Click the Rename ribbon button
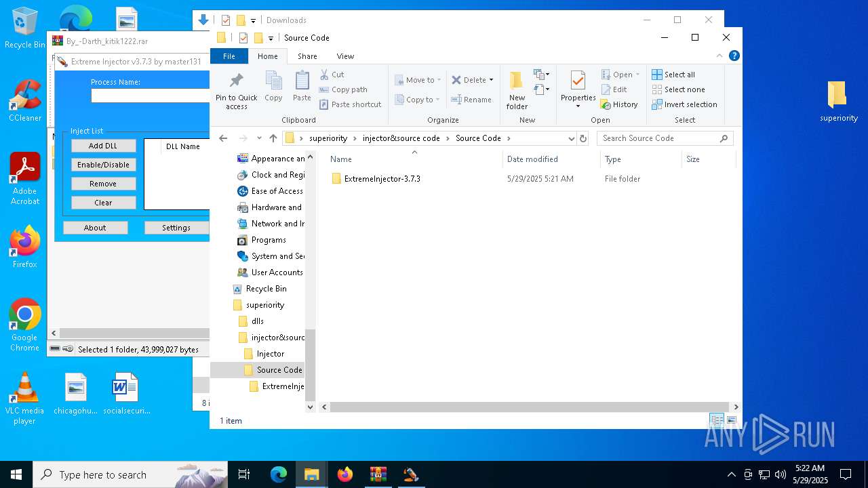The image size is (868, 488). tap(471, 100)
